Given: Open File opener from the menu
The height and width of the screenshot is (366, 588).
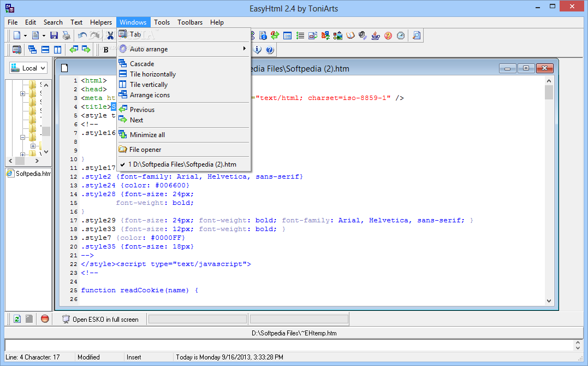Looking at the screenshot, I should click(184, 149).
